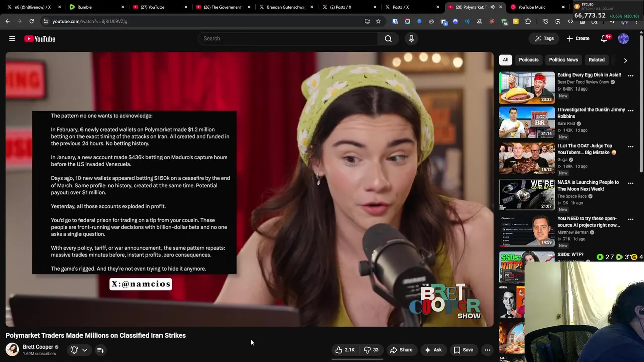Viewport: 644px width, 362px height.
Task: Open the Extensions puzzle icon
Action: 528,21
